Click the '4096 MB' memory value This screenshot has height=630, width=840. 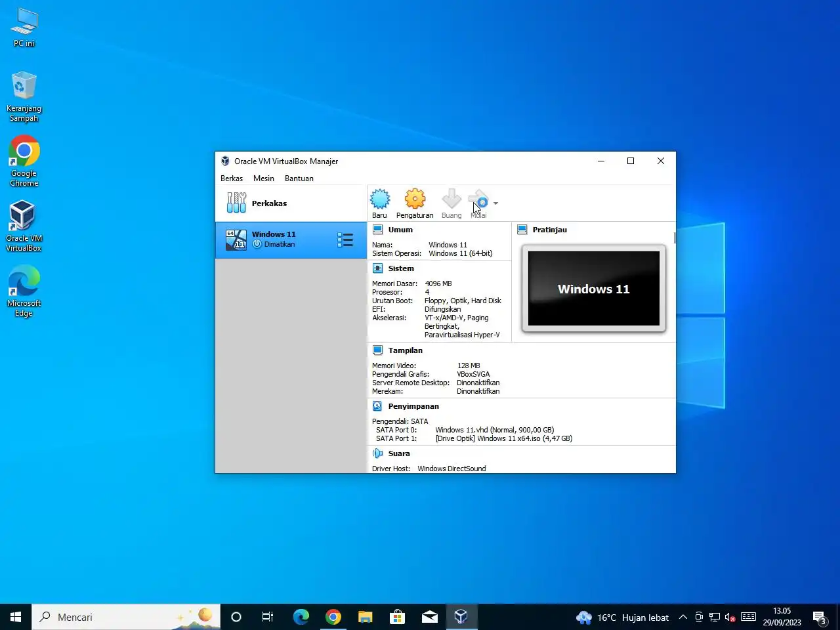[x=438, y=283]
